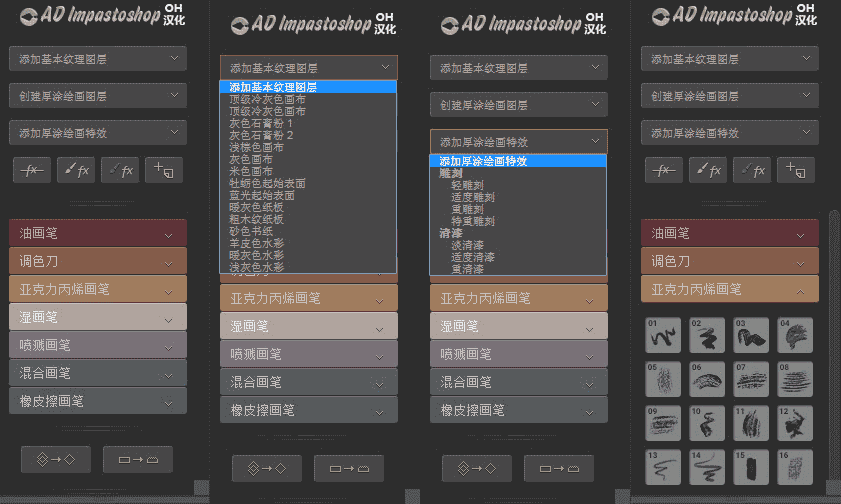This screenshot has width=841, height=504.
Task: Close the open 添加厚涂绘画特效 dropdown
Action: (519, 142)
